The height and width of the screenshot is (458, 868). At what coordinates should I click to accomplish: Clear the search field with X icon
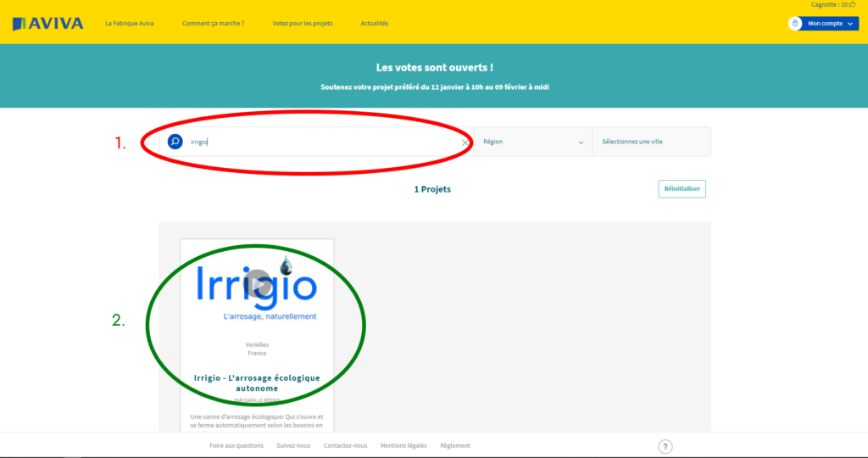pos(465,142)
